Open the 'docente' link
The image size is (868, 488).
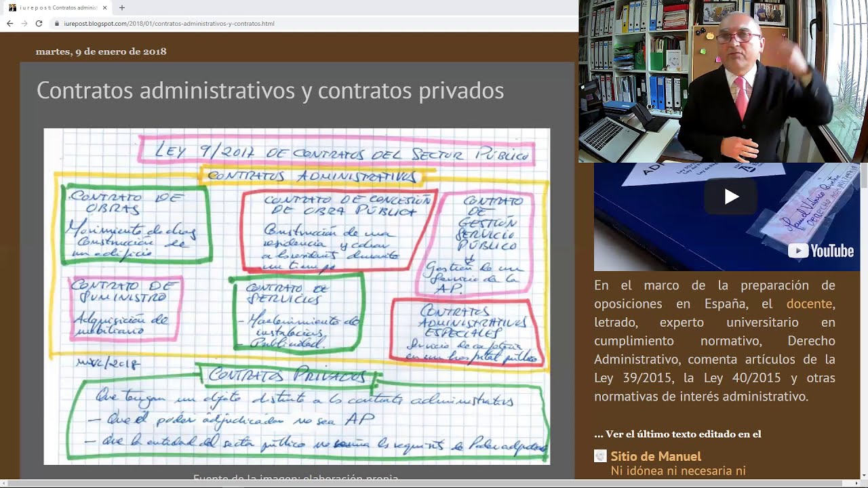pos(810,304)
